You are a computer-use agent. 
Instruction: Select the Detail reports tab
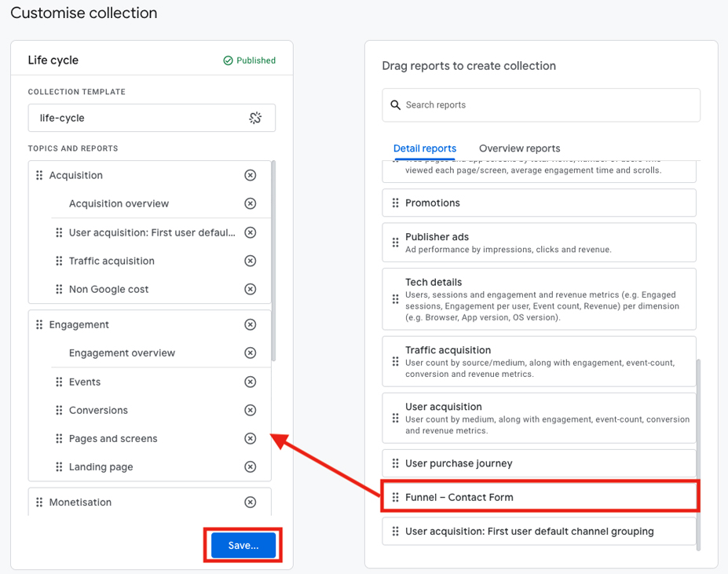click(425, 148)
